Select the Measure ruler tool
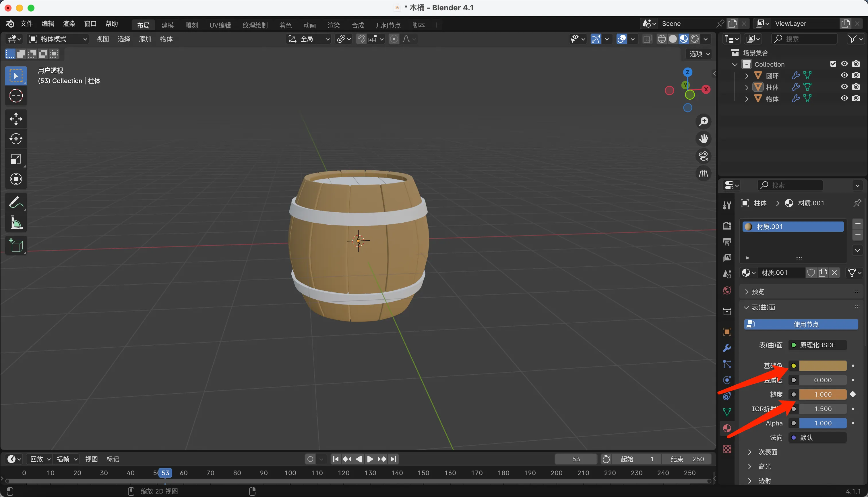Viewport: 868px width, 497px height. pyautogui.click(x=16, y=223)
